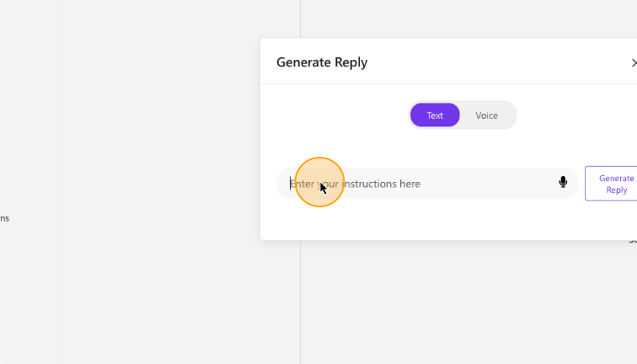Select the truncated 'ns' sidebar item
This screenshot has width=637, height=364.
[4, 218]
